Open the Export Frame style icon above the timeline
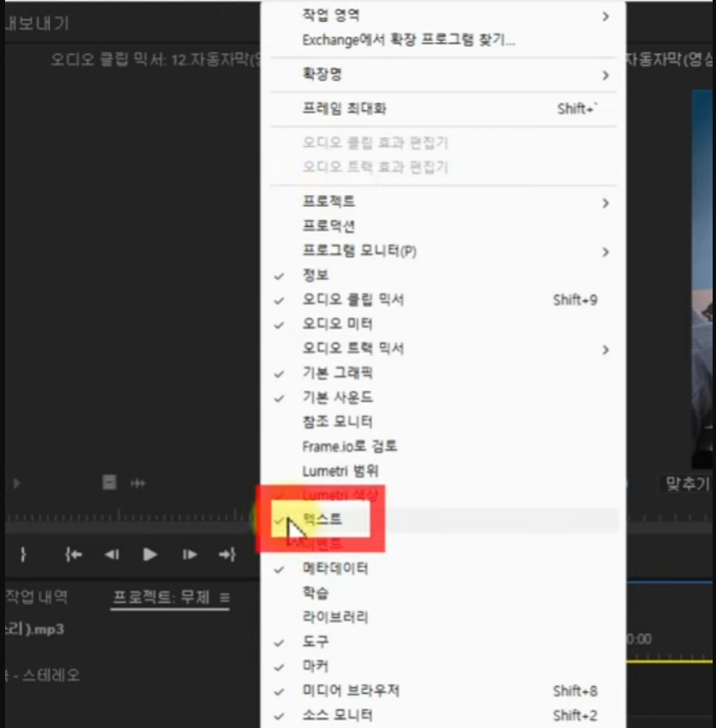Viewport: 716px width, 728px height. (108, 483)
